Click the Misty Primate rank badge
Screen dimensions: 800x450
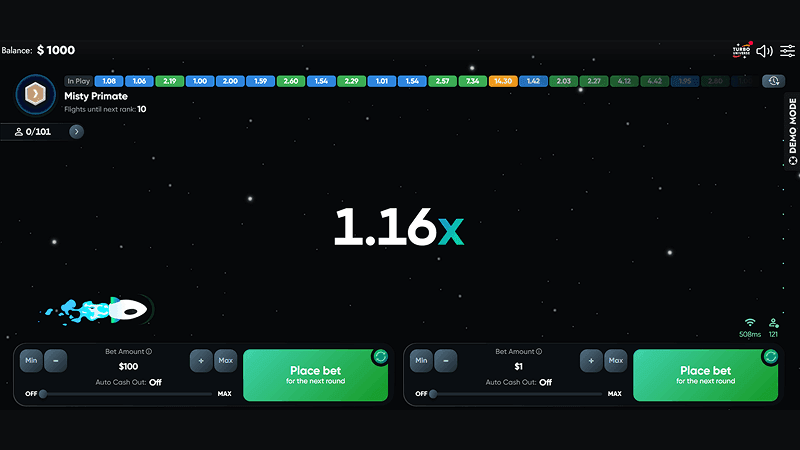pos(34,94)
